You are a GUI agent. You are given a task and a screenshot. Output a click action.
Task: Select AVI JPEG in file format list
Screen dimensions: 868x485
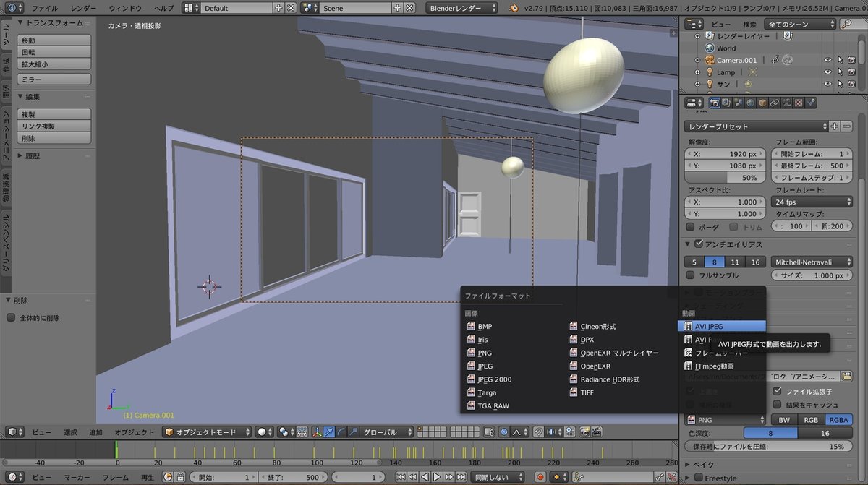click(721, 326)
